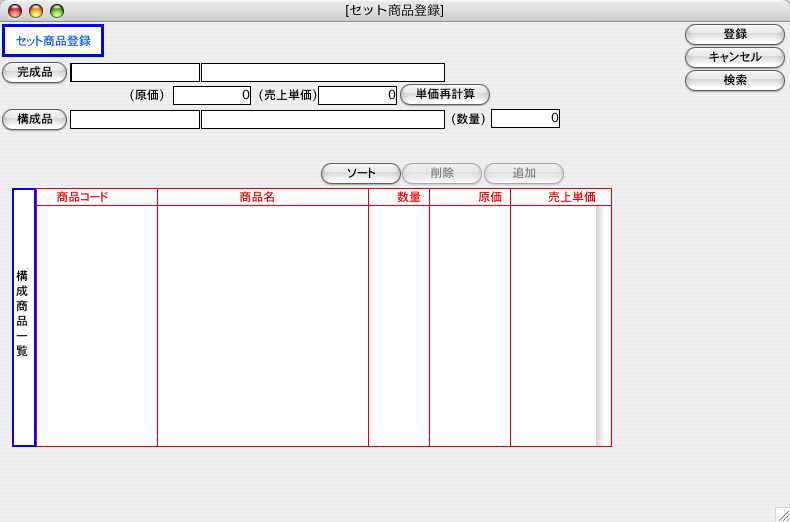
Task: Click the greyed-out 削除 button
Action: click(442, 173)
